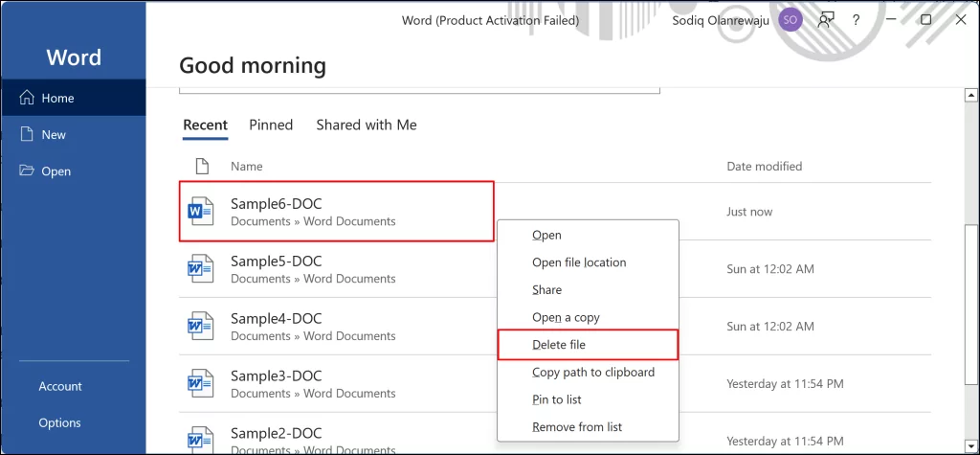Click the scrollbar up arrow
Image resolution: width=980 pixels, height=455 pixels.
coord(971,96)
